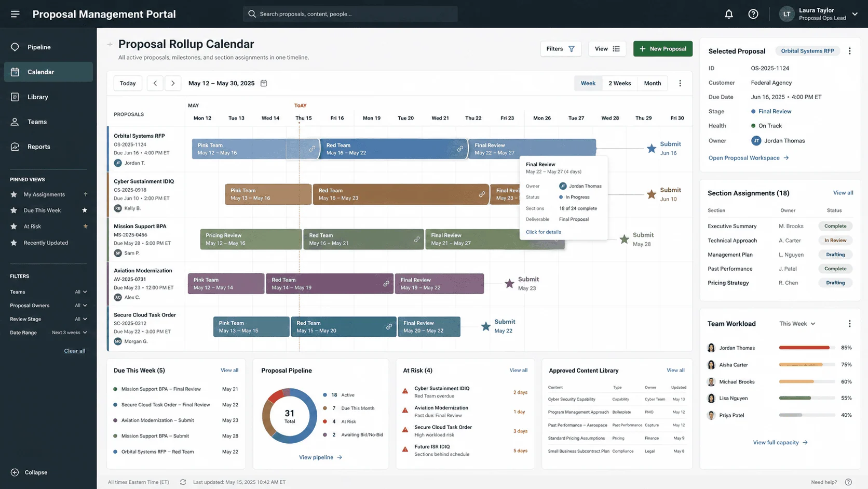Refresh data icon in status bar
This screenshot has height=489, width=868.
click(183, 482)
